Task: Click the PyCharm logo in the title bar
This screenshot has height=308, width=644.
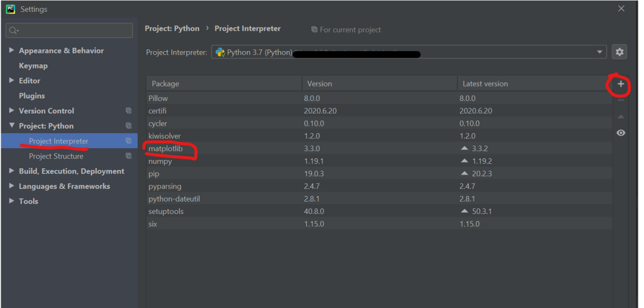Action: 11,9
